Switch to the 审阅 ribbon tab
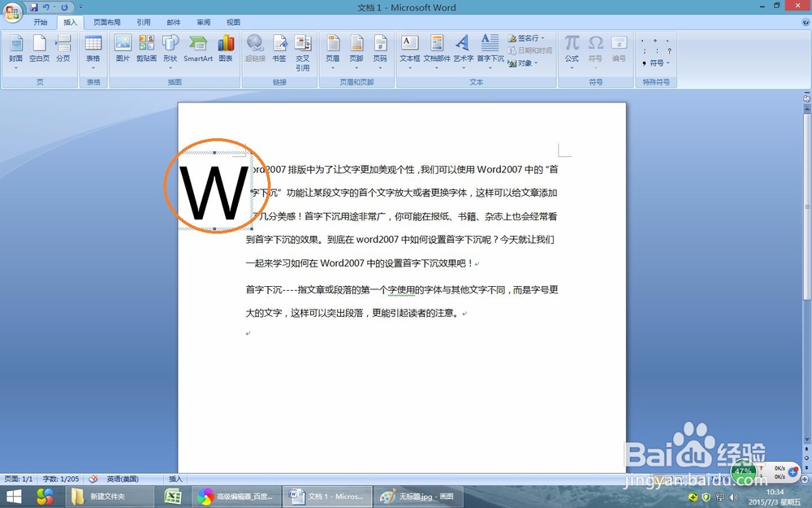Viewport: 812px width, 508px height. (x=204, y=22)
